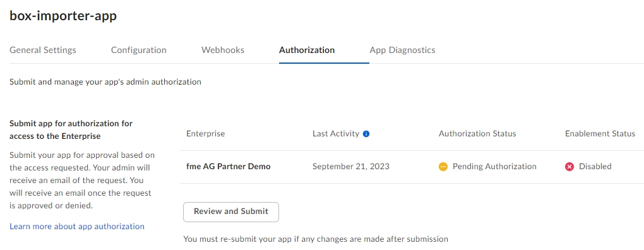Click the Authorization Status column header
The height and width of the screenshot is (250, 644).
477,134
